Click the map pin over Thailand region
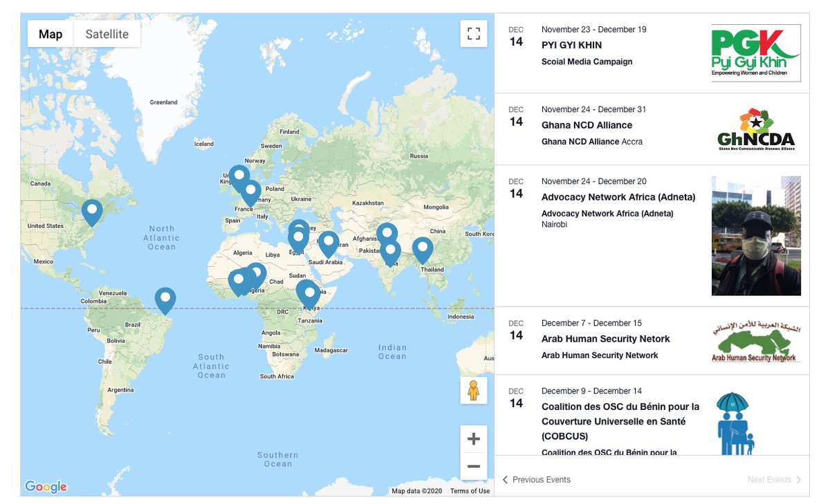The height and width of the screenshot is (504, 830). pos(423,250)
